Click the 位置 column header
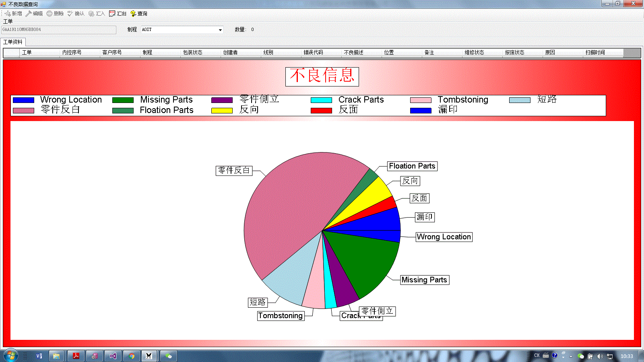 (x=402, y=53)
